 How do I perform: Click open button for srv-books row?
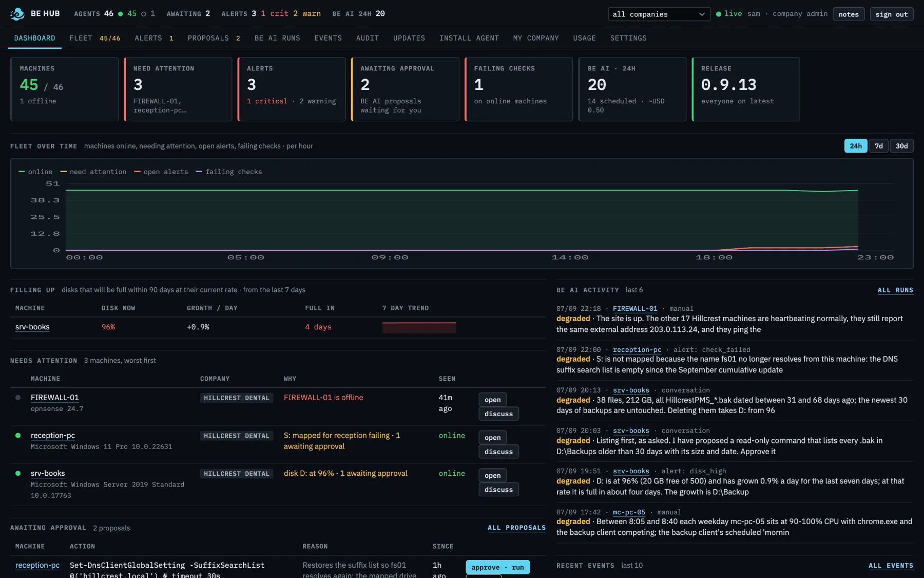[492, 476]
